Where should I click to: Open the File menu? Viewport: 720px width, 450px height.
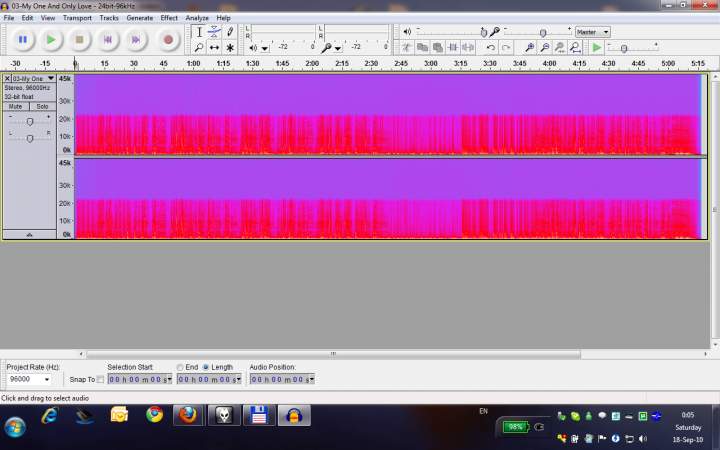[x=9, y=18]
